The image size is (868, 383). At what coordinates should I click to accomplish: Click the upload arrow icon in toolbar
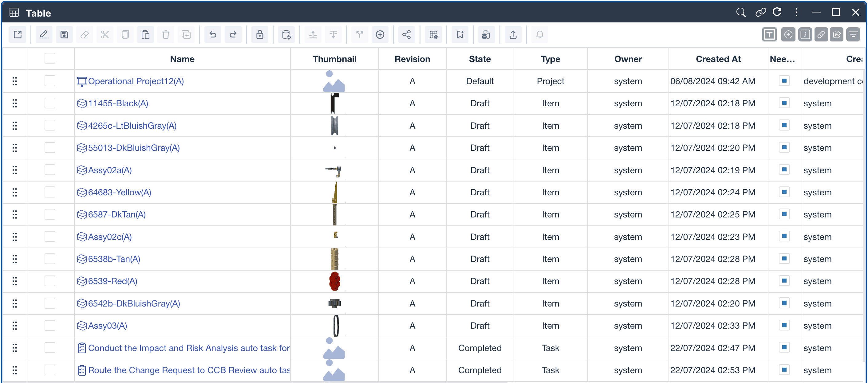click(x=513, y=34)
